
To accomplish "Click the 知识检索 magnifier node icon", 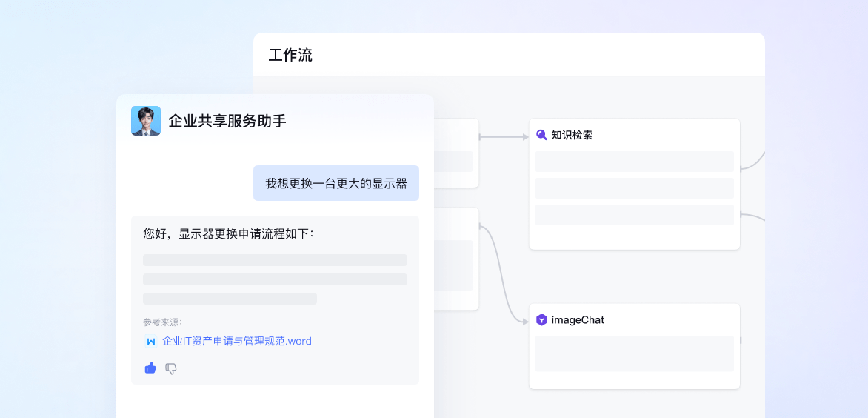I will pos(541,135).
